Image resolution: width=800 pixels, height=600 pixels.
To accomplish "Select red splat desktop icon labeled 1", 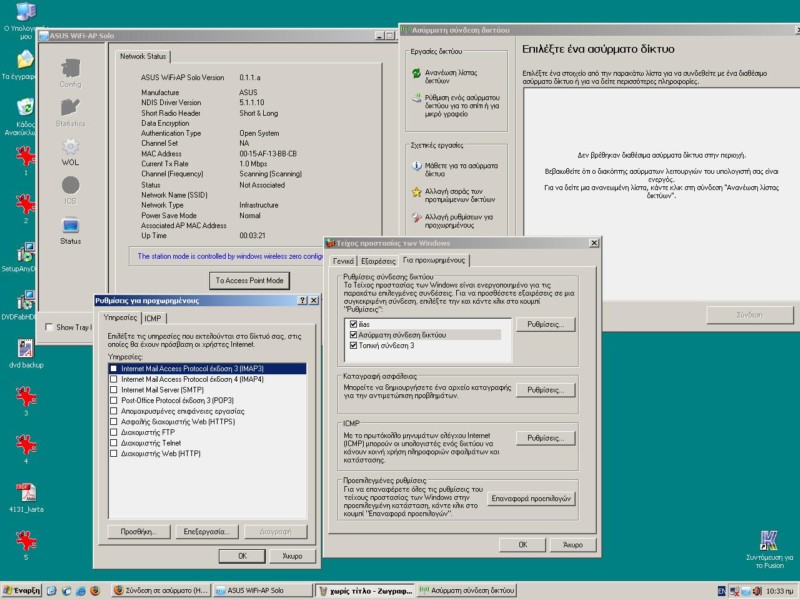I will [x=26, y=156].
